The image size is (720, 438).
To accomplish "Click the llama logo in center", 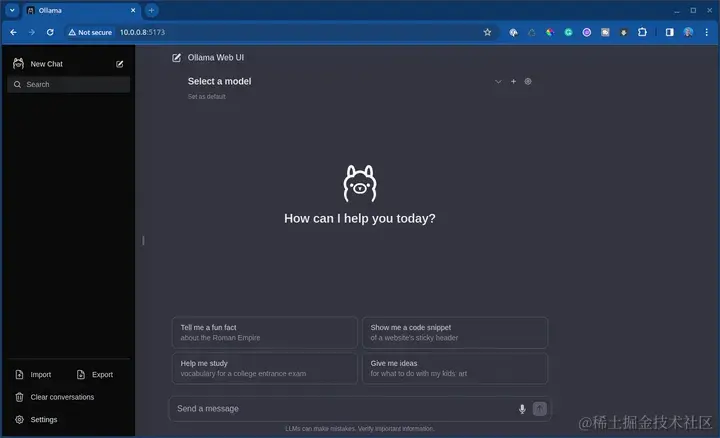I will point(360,184).
